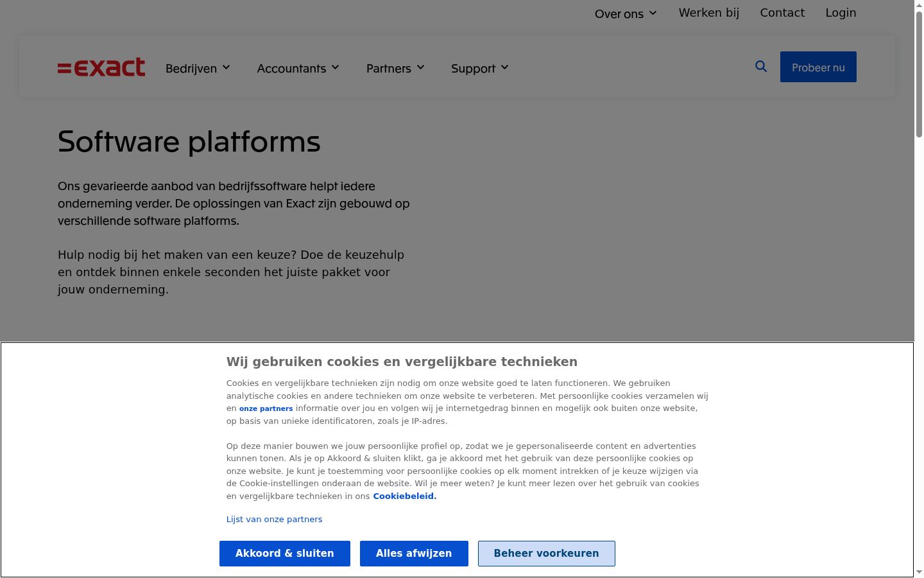Viewport: 924px width, 578px height.
Task: Click the Software platforms heading
Action: pyautogui.click(x=189, y=141)
